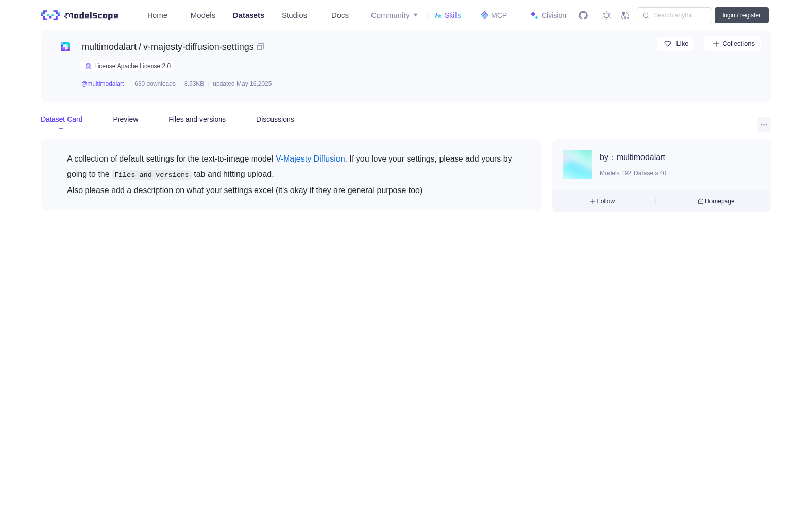Visit the @multimodalart profile link
Image resolution: width=812 pixels, height=508 pixels.
tap(103, 84)
